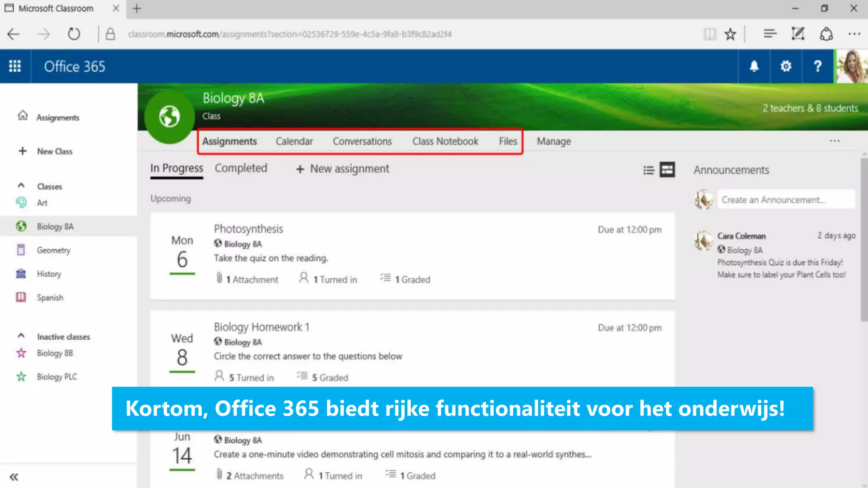The image size is (868, 488).
Task: Refresh the browser page
Action: point(74,34)
